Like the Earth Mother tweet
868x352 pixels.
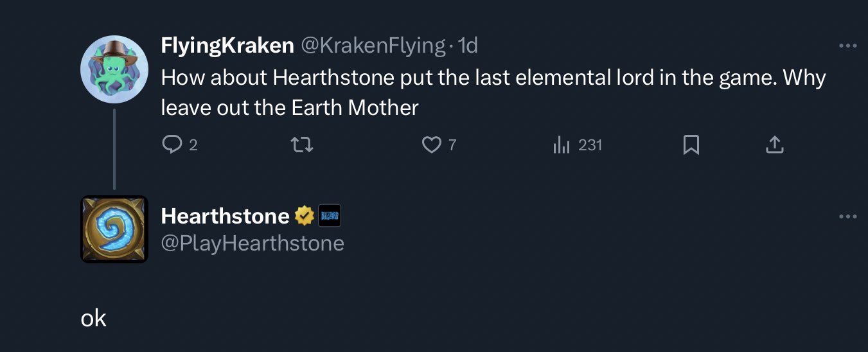click(430, 145)
